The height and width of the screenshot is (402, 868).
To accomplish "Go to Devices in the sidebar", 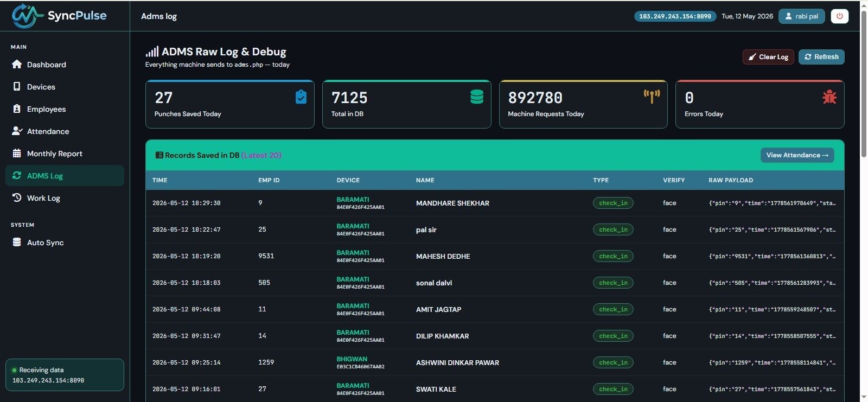I will [x=65, y=86].
